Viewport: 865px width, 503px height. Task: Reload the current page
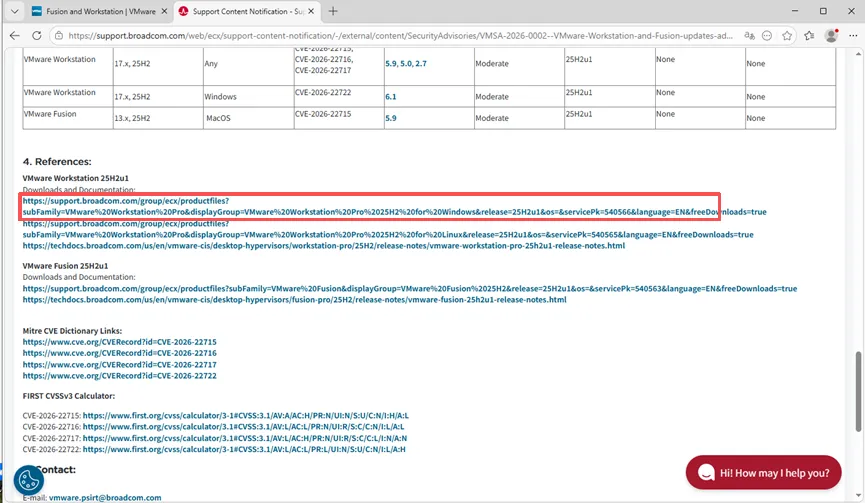click(36, 35)
